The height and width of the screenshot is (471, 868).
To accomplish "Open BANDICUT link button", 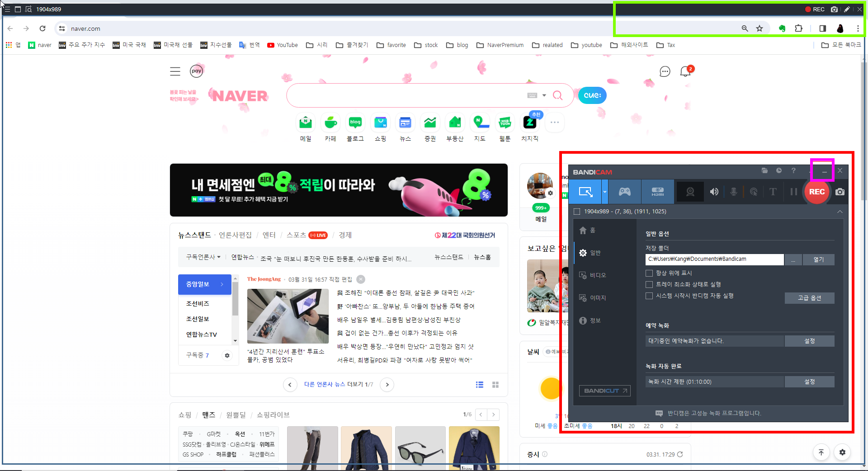I will tap(604, 391).
